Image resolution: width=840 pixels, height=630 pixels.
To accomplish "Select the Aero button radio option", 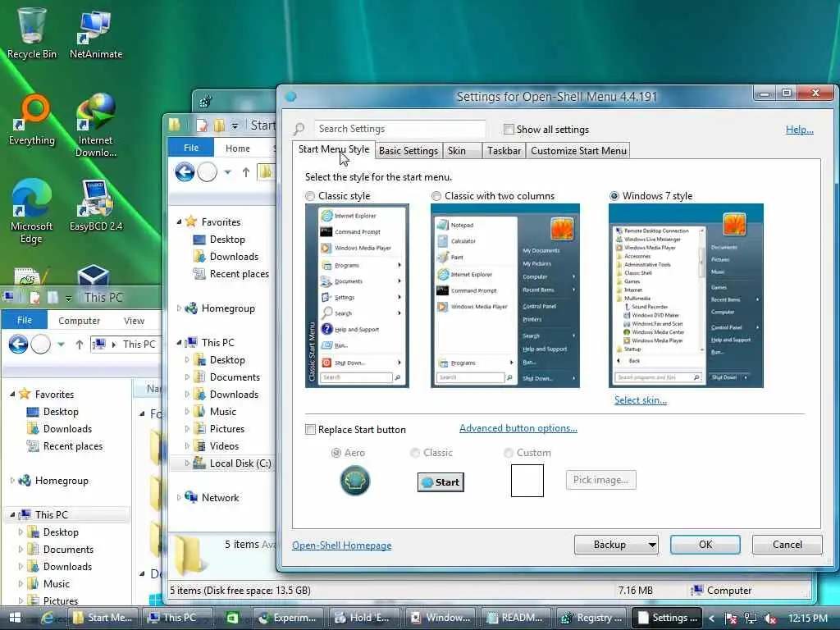I will click(x=336, y=453).
